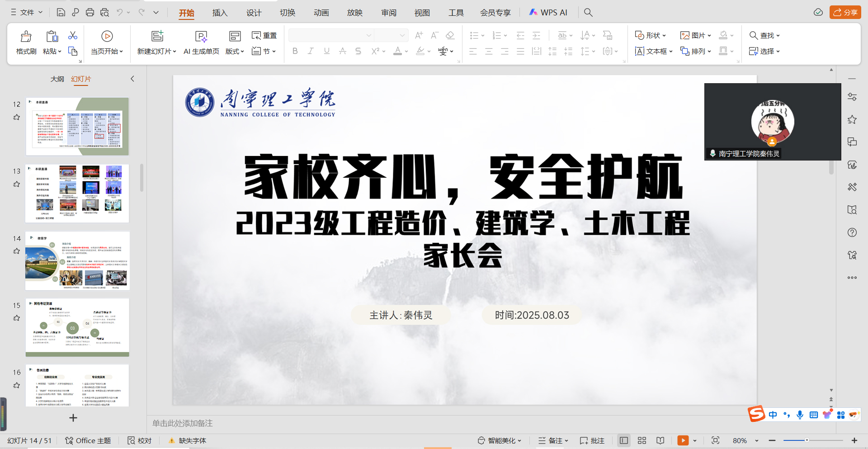Click the print icon in quick access bar
Image resolution: width=868 pixels, height=449 pixels.
pyautogui.click(x=90, y=13)
